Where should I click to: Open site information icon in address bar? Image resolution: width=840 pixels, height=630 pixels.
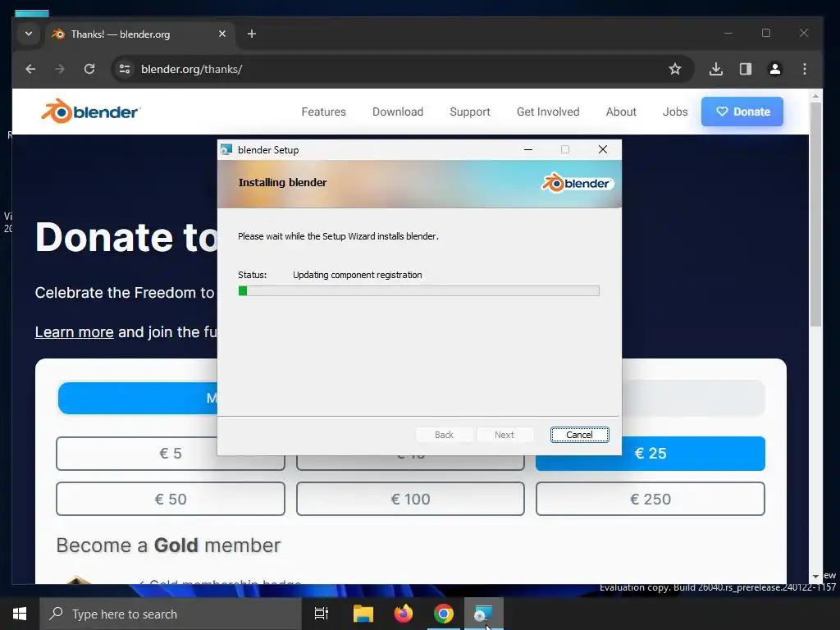pyautogui.click(x=125, y=69)
